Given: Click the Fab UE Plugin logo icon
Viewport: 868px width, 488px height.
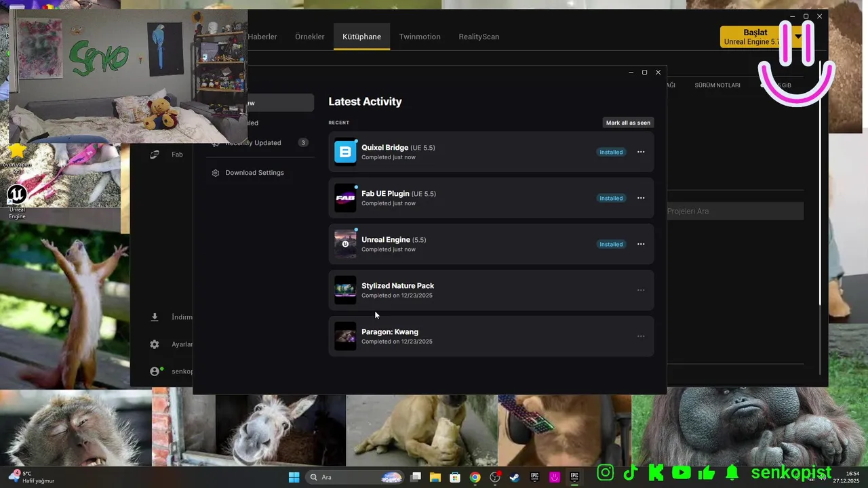Looking at the screenshot, I should tap(345, 198).
